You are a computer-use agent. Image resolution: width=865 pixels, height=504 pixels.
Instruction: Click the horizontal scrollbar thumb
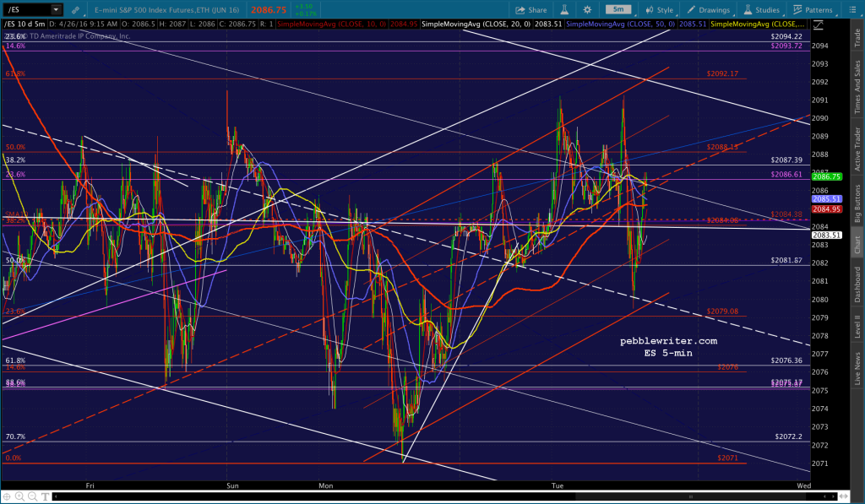click(x=691, y=496)
